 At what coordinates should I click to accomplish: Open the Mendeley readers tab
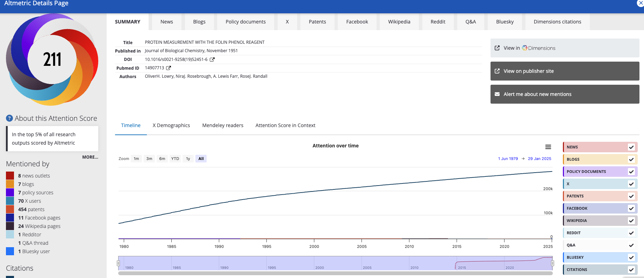(222, 125)
